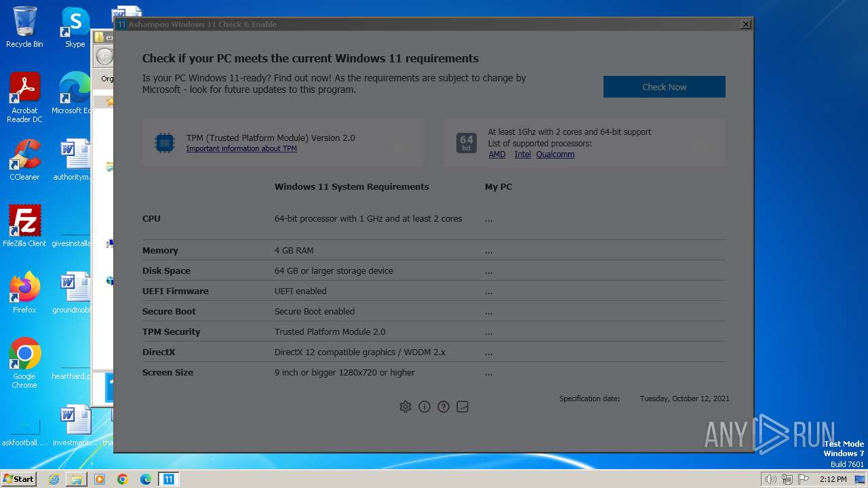Screen dimensions: 868x488
Task: Select the UEFI Firmware row label
Action: [176, 291]
